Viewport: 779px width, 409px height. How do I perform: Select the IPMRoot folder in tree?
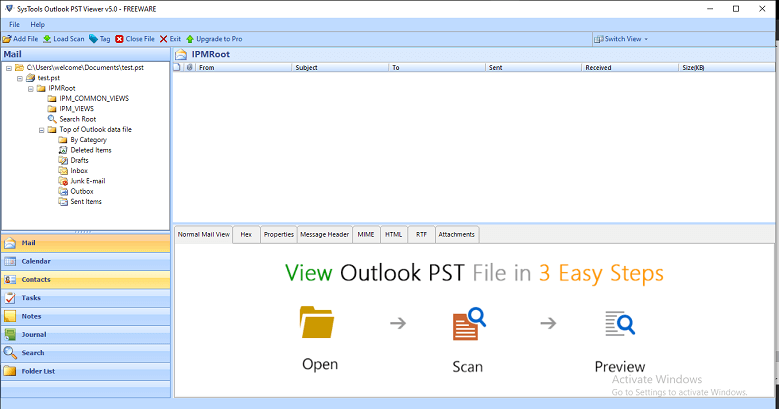pos(62,88)
